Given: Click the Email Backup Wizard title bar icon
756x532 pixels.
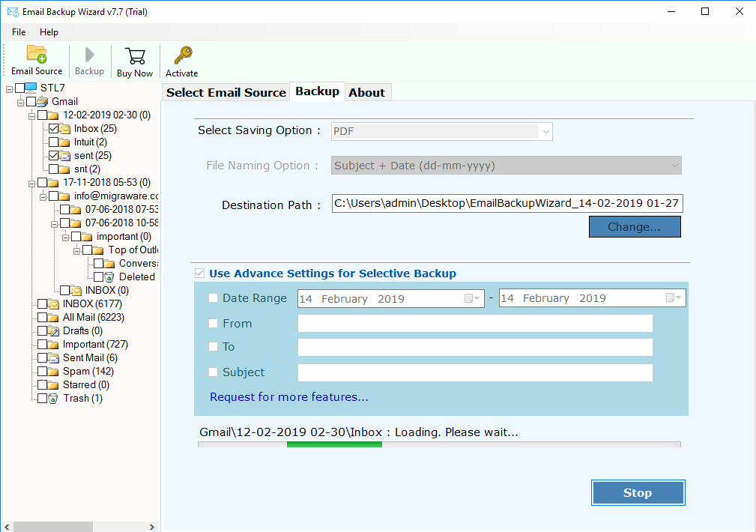Looking at the screenshot, I should (13, 11).
